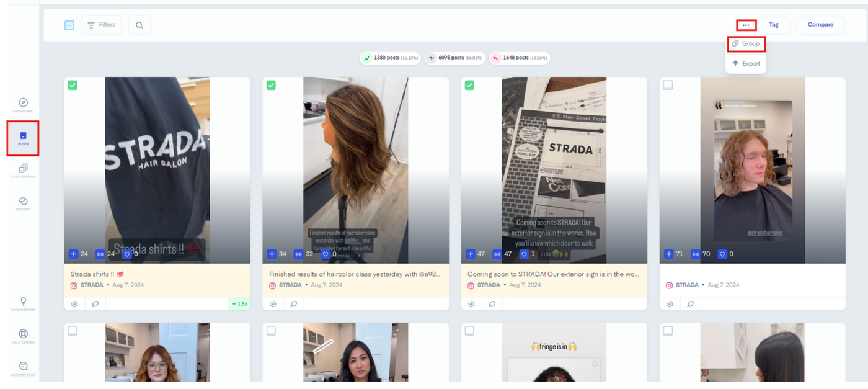This screenshot has width=868, height=389.
Task: Filter by 1380 overperforming posts pill
Action: (391, 58)
